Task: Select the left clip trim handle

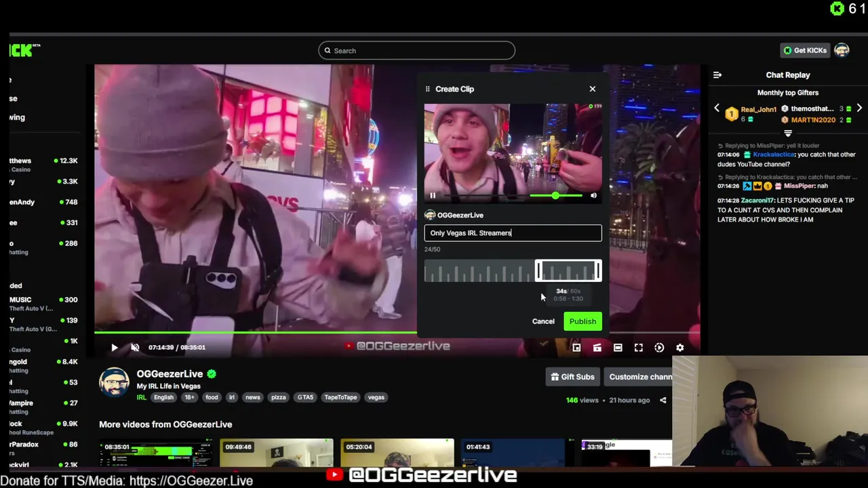Action: tap(538, 271)
